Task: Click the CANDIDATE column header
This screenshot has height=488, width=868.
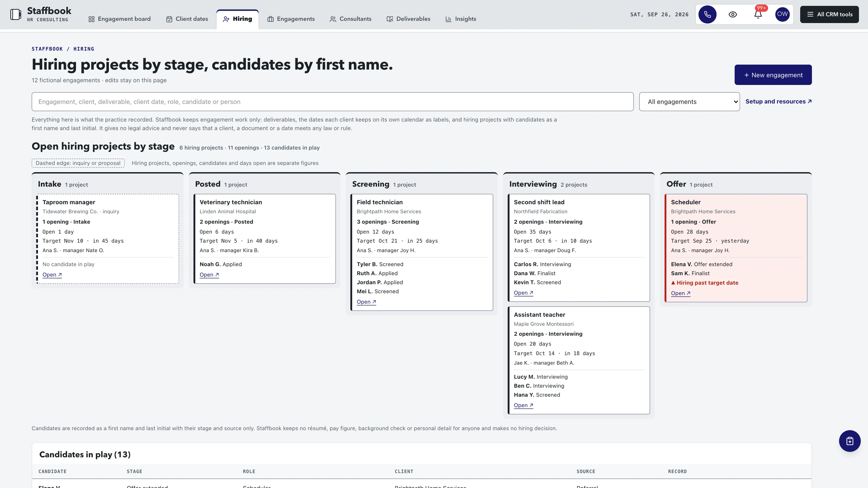Action: [x=52, y=472]
